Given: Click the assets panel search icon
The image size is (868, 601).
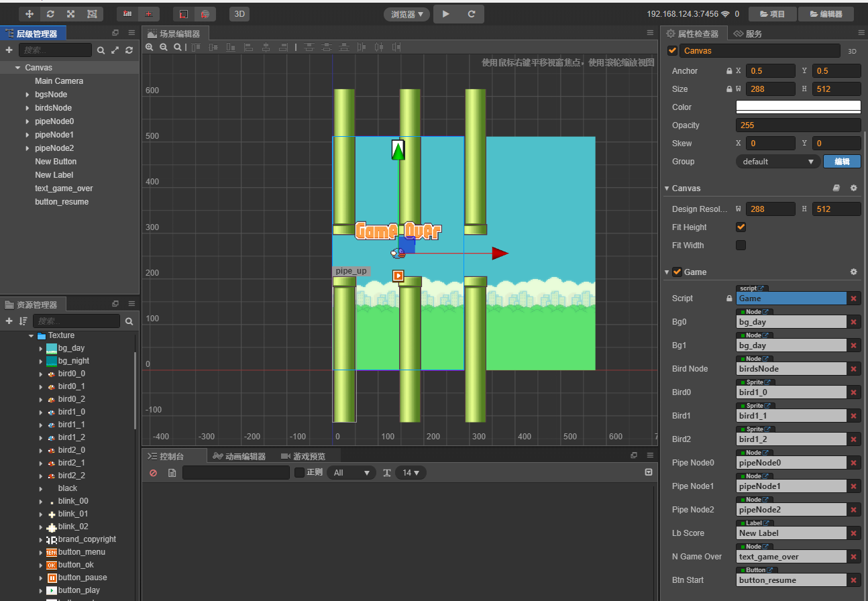Looking at the screenshot, I should pos(129,321).
